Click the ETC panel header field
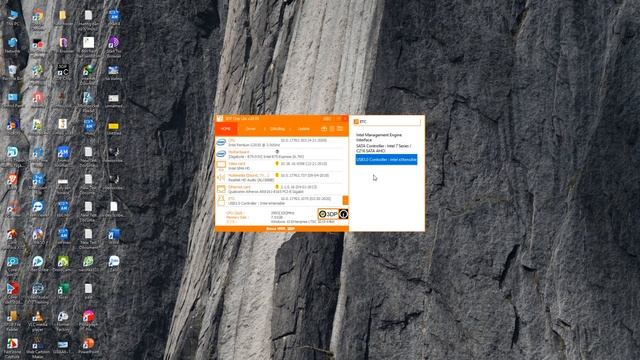Image resolution: width=640 pixels, height=360 pixels. coord(387,122)
